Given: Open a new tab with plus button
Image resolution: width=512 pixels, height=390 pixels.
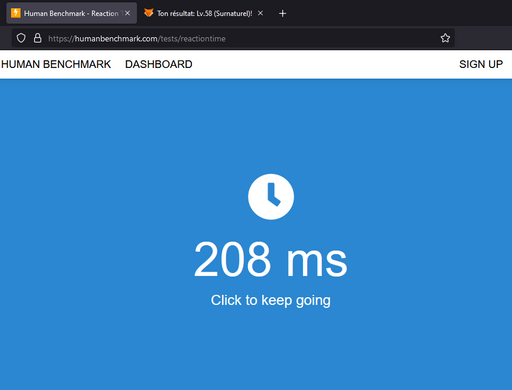Looking at the screenshot, I should point(282,13).
